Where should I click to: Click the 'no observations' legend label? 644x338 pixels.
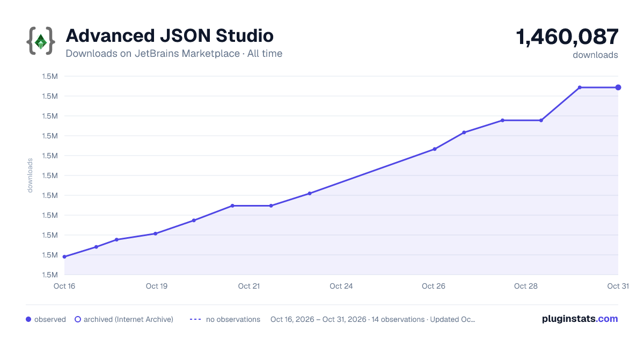233,319
